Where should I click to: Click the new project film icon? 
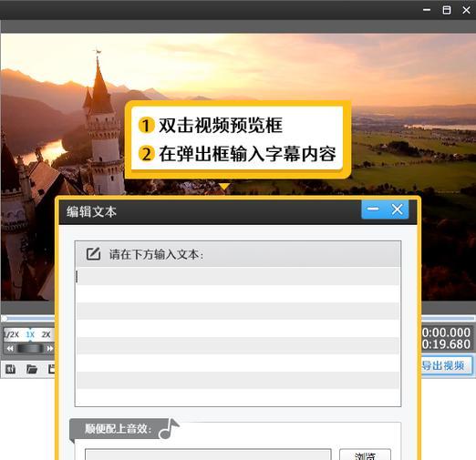pyautogui.click(x=11, y=369)
